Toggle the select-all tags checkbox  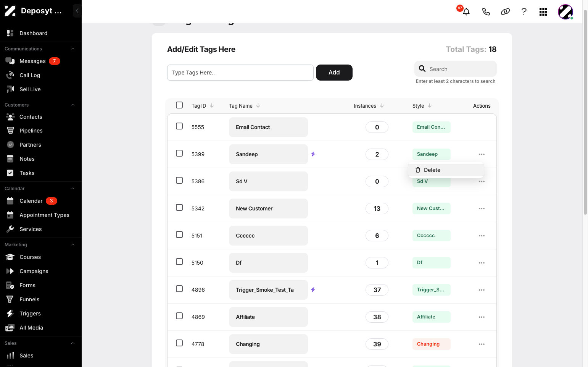point(179,105)
